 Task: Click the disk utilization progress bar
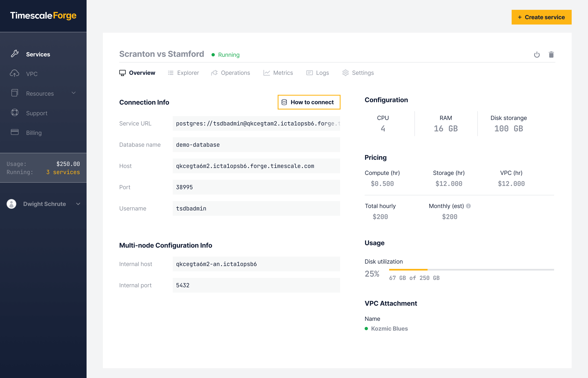click(471, 270)
